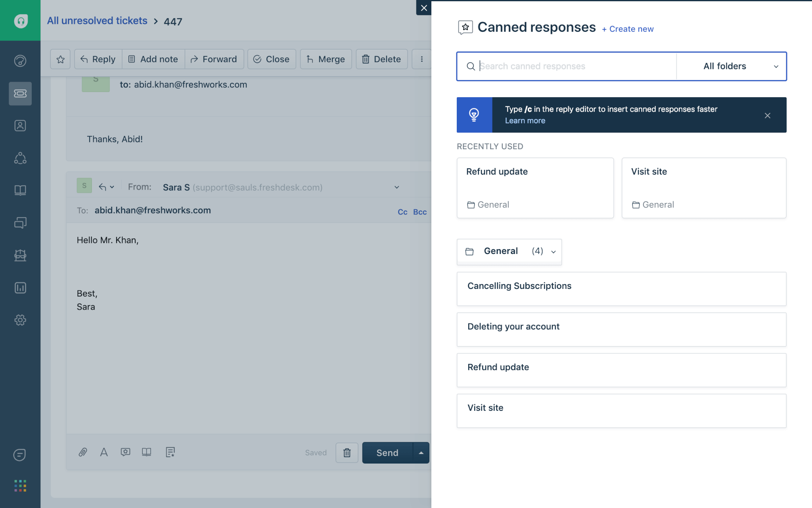Screen dimensions: 812x508
Task: Open Send options arrow dropdown
Action: (421, 453)
